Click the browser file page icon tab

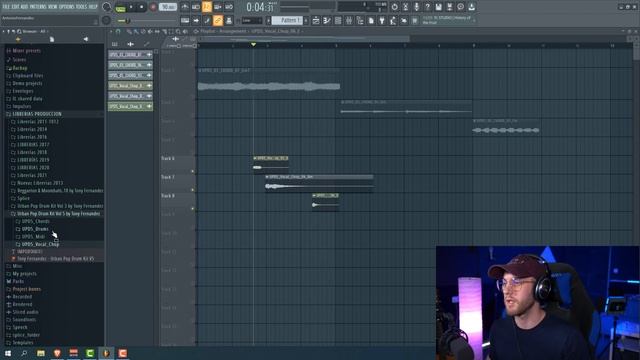point(52,39)
